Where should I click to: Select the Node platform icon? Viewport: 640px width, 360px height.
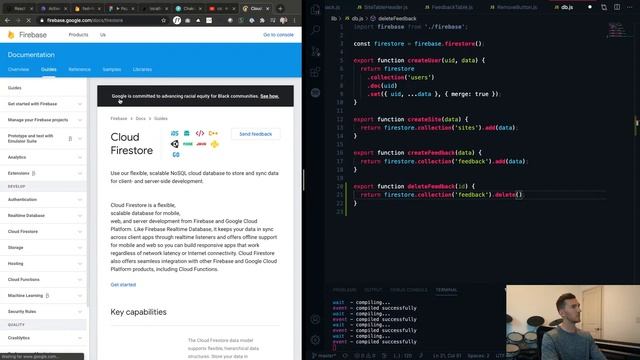[188, 144]
